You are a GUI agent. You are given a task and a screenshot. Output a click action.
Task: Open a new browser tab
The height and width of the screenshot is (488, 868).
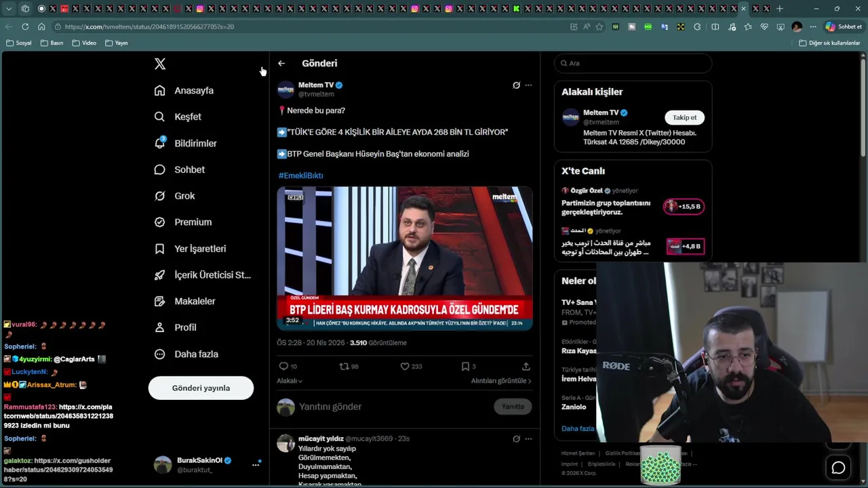point(780,9)
